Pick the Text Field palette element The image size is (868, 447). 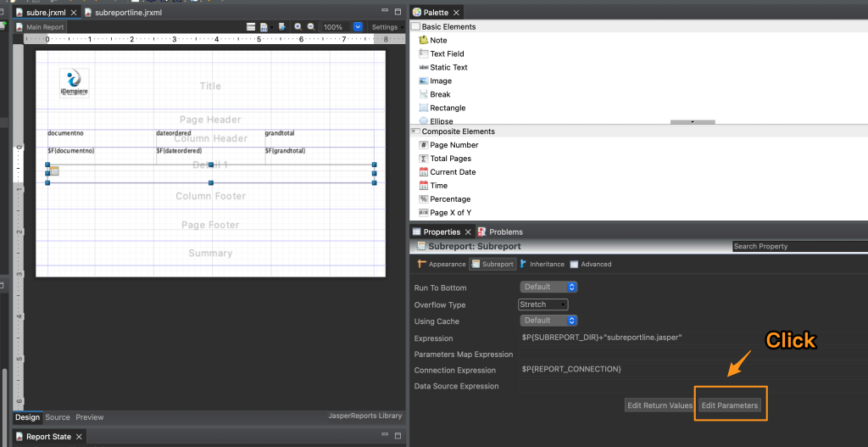pyautogui.click(x=442, y=53)
